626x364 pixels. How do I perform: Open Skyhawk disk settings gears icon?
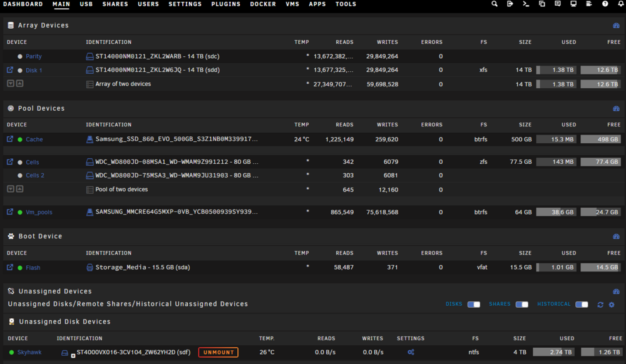click(x=411, y=352)
